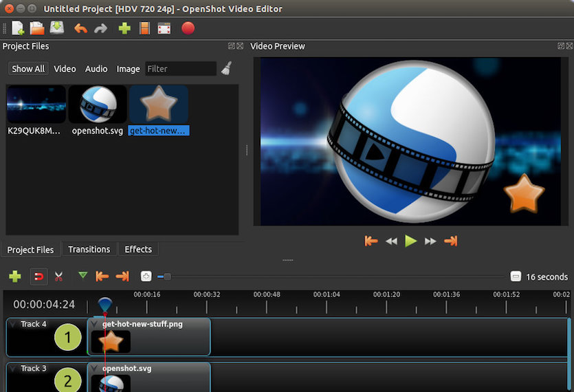Jump to end in preview controls
Image resolution: width=574 pixels, height=392 pixels.
(x=451, y=241)
